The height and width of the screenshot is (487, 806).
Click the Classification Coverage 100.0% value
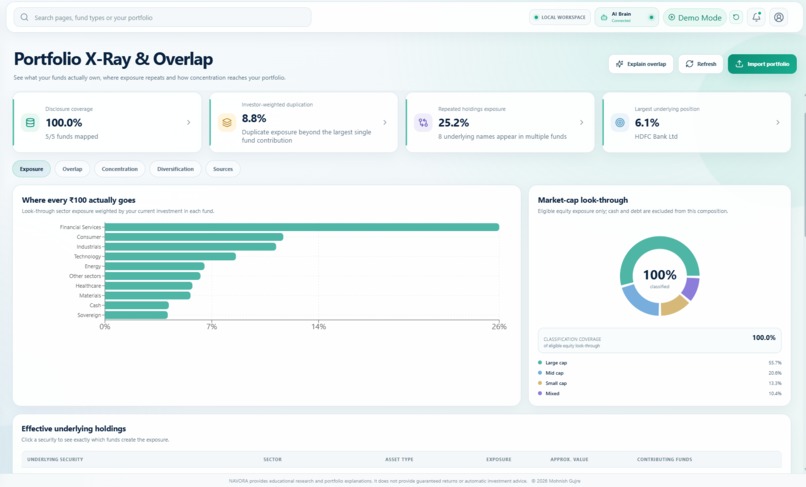coord(763,337)
